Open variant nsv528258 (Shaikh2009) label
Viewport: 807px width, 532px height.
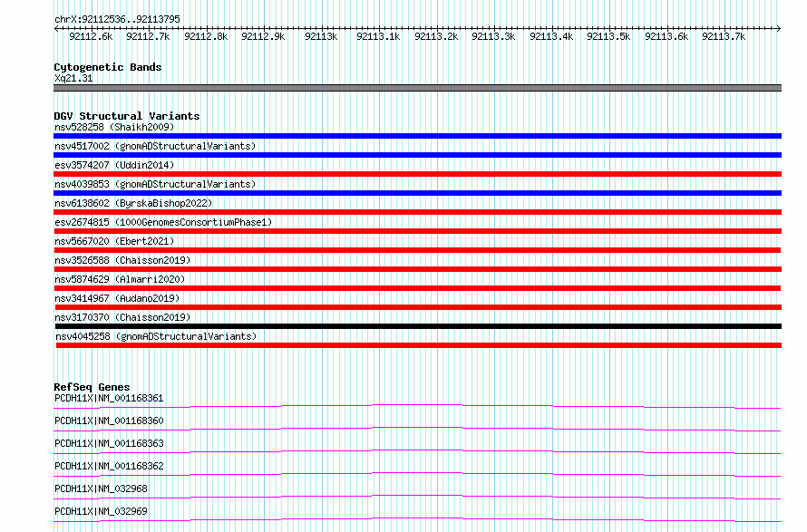(x=114, y=127)
